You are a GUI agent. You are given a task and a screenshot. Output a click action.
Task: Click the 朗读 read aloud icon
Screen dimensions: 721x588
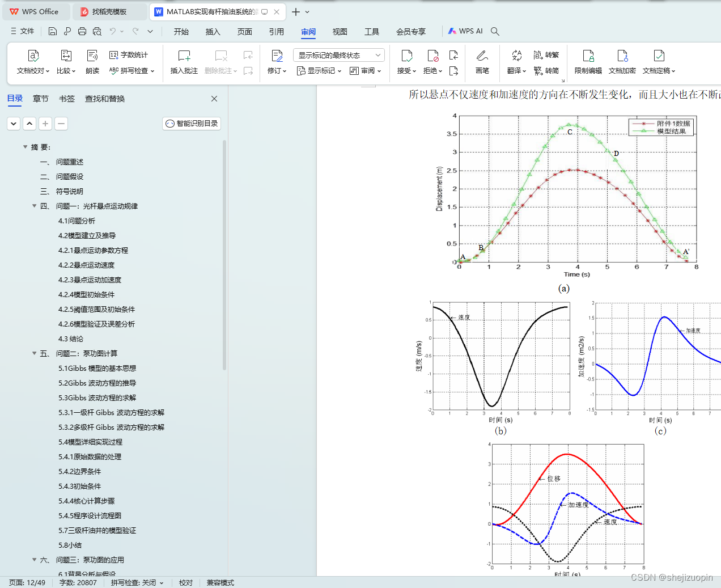click(x=92, y=56)
